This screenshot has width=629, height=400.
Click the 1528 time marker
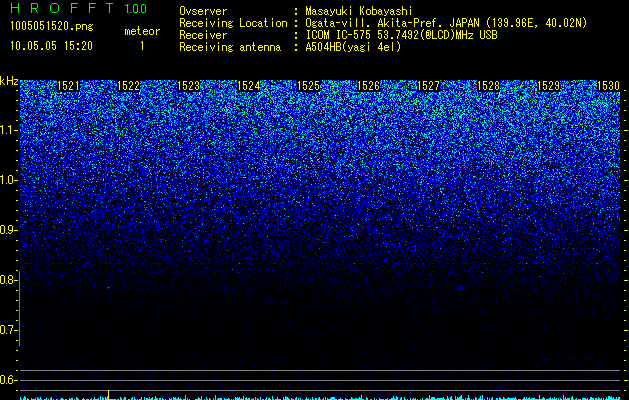488,85
